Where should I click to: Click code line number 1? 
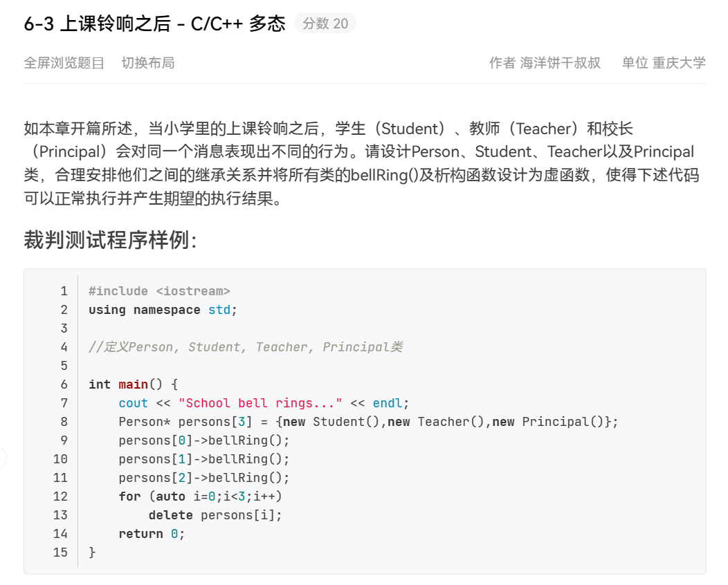click(x=64, y=291)
